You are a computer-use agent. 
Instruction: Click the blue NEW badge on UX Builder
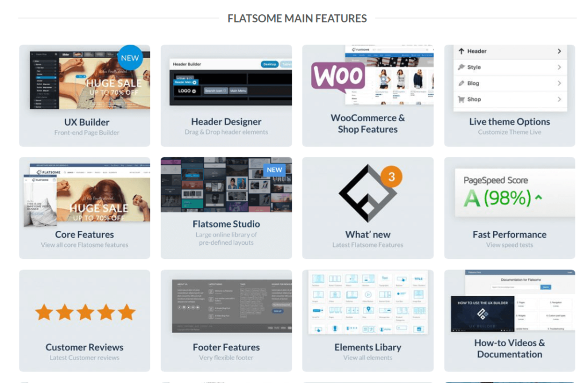(x=130, y=57)
